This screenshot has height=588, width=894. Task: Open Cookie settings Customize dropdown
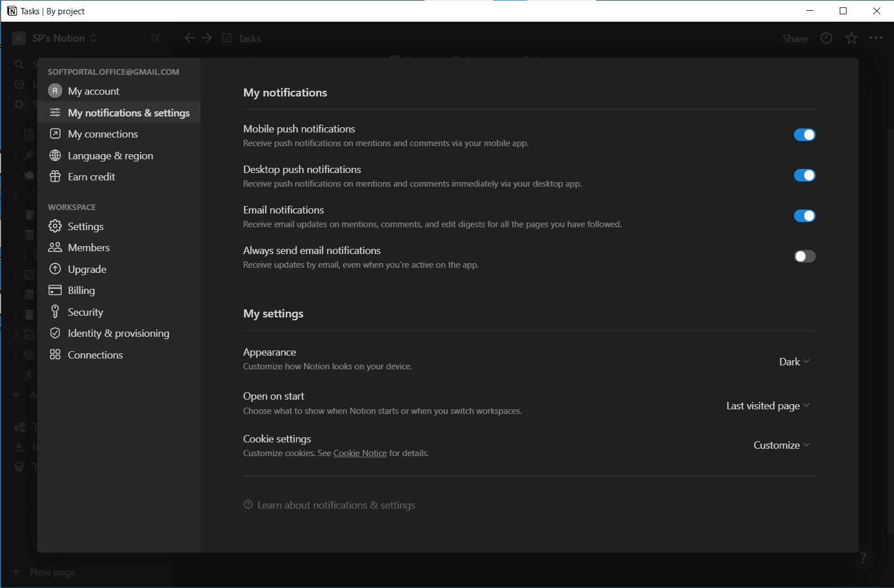coord(781,445)
